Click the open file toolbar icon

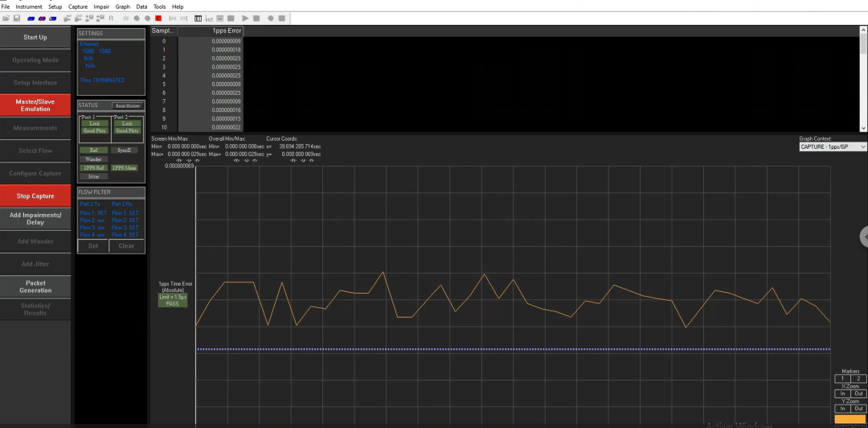(6, 18)
